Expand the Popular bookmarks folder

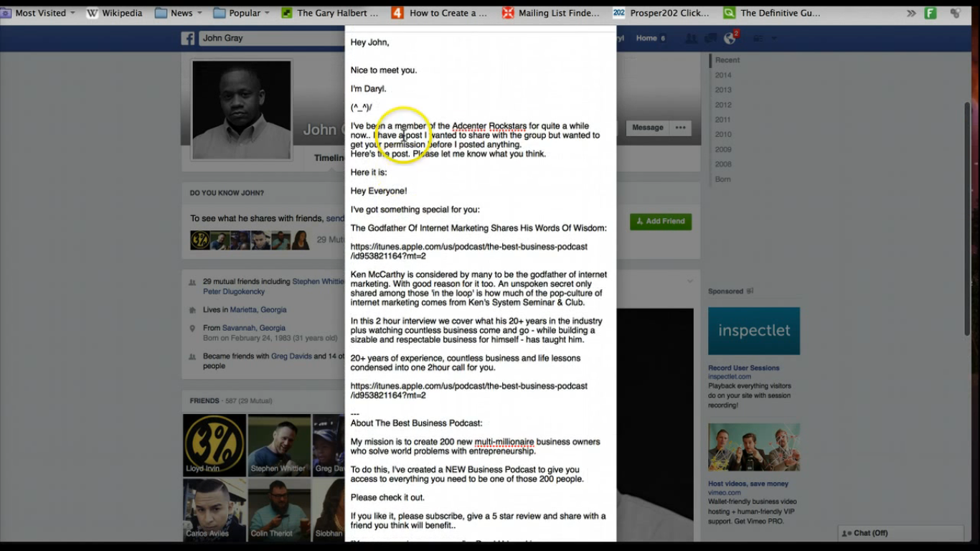(242, 13)
